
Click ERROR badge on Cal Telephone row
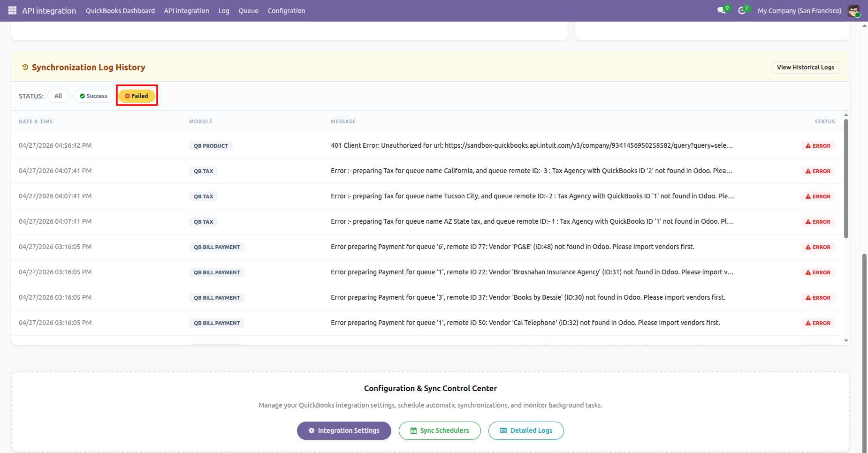[818, 323]
